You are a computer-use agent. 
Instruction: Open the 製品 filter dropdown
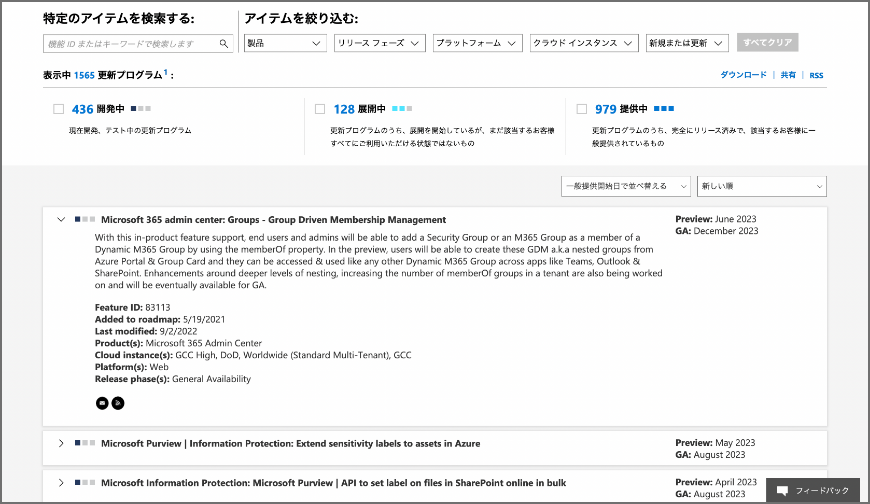tap(285, 43)
